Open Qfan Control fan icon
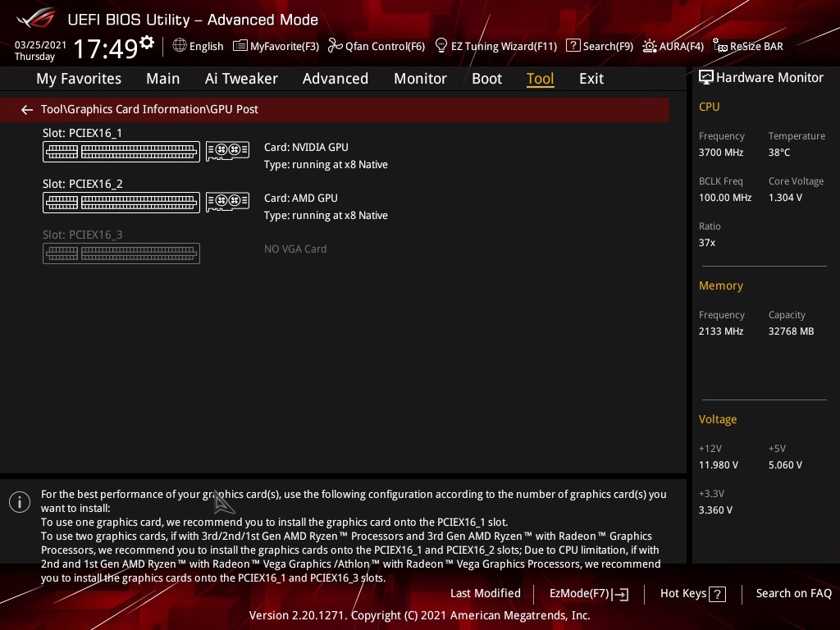This screenshot has width=840, height=630. (336, 46)
